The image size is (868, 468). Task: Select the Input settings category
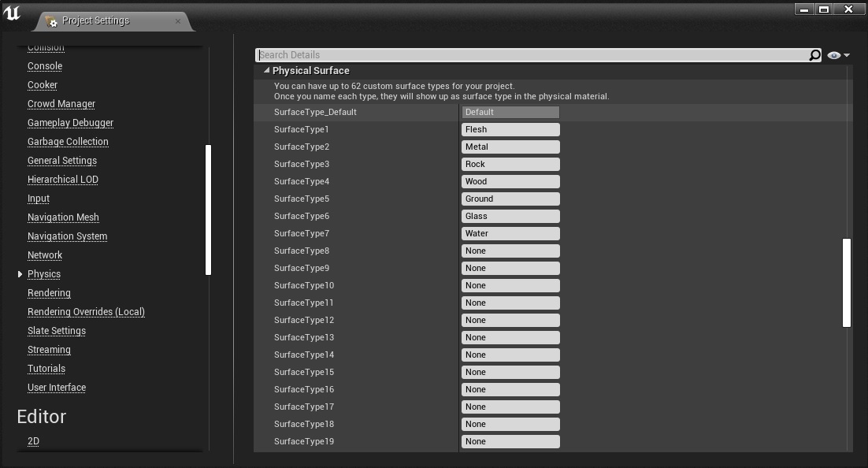[x=39, y=199]
